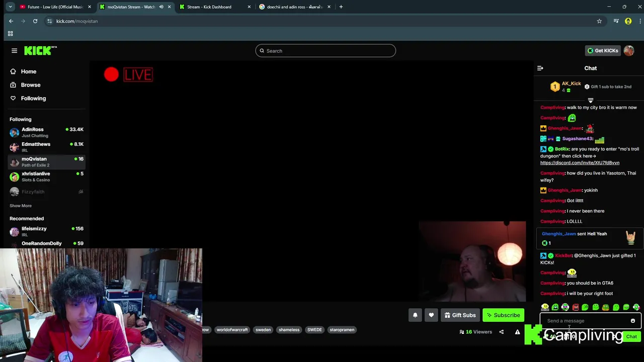The image size is (644, 362).
Task: Click the viewers count icon
Action: point(462,332)
